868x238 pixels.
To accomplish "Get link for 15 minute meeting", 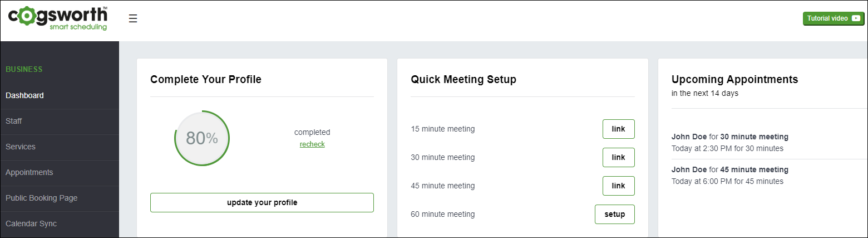I will [618, 129].
